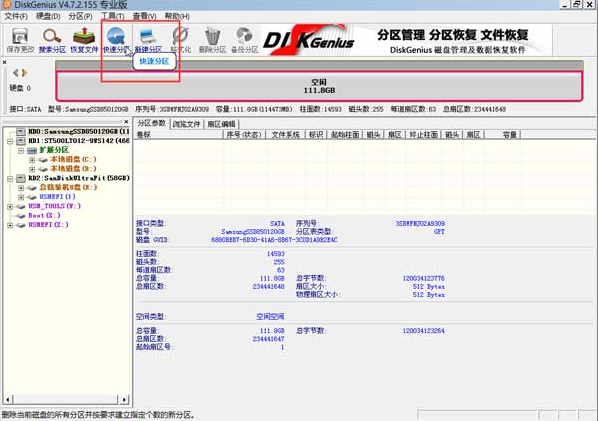Open the 查看(V) menu
Viewport: 598px width, 421px height.
pos(145,16)
